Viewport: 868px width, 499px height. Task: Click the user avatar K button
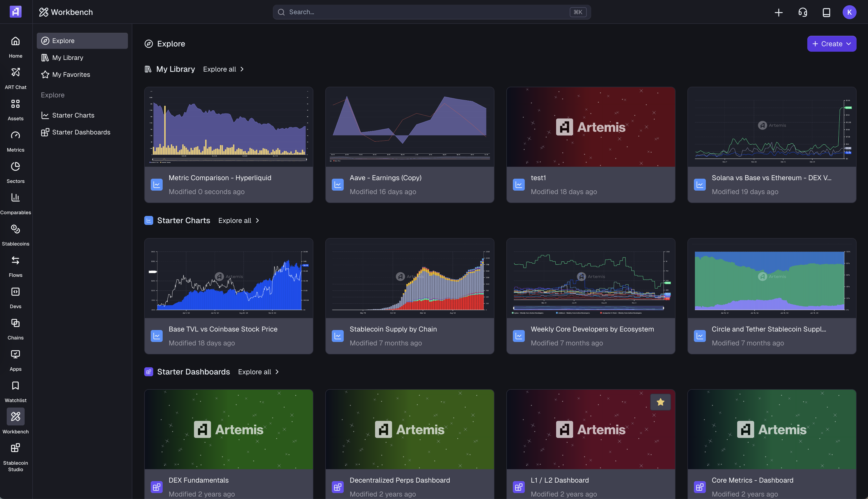849,12
